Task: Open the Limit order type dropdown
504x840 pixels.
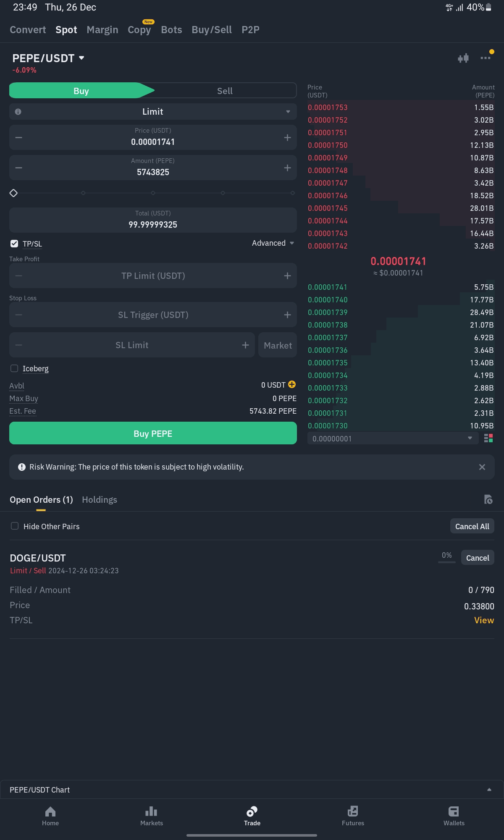Action: [x=153, y=112]
